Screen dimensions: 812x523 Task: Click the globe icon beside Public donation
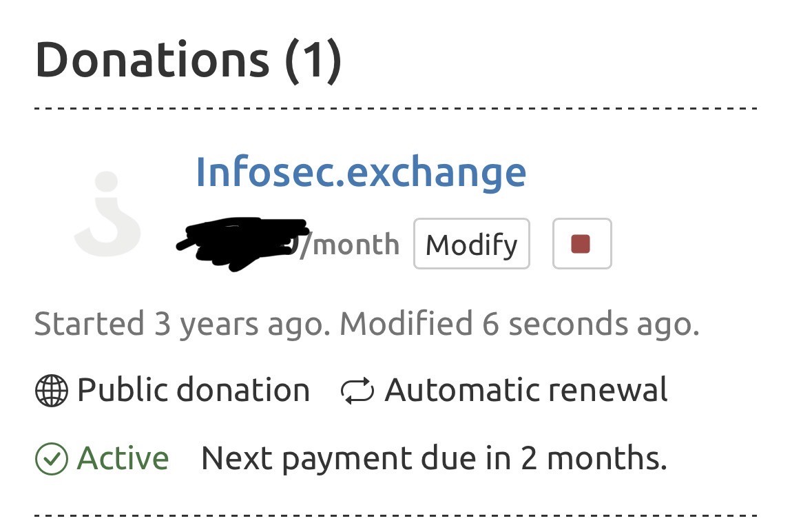click(52, 391)
